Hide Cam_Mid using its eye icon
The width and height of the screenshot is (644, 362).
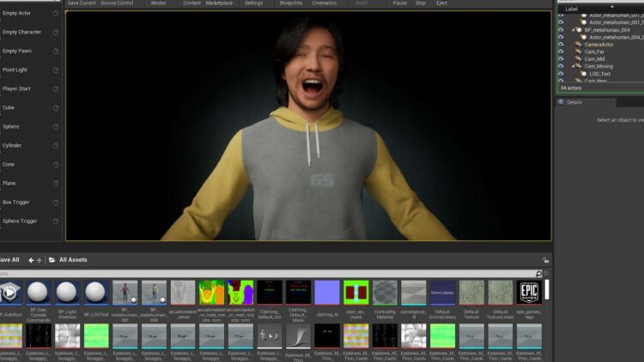(561, 58)
